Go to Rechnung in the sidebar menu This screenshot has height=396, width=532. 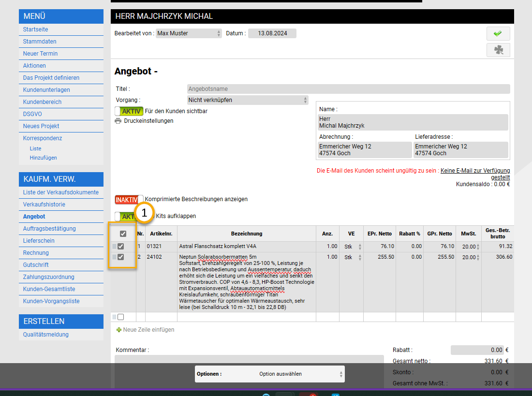(x=36, y=253)
